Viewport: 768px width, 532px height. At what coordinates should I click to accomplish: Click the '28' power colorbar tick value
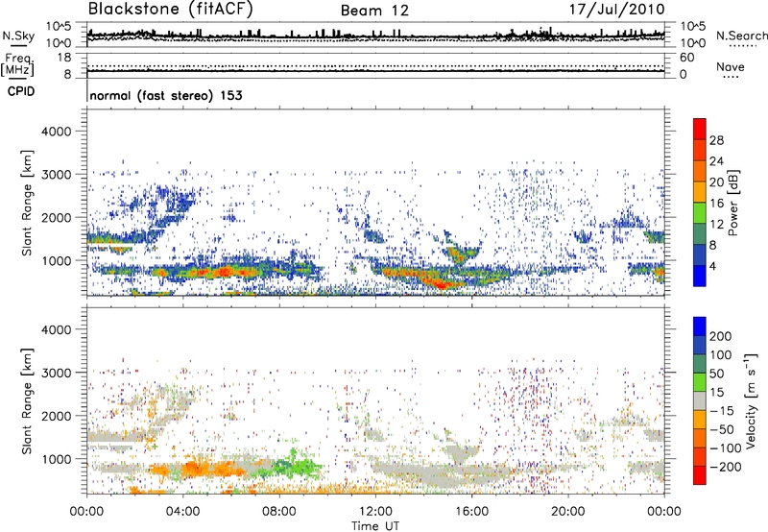point(716,140)
